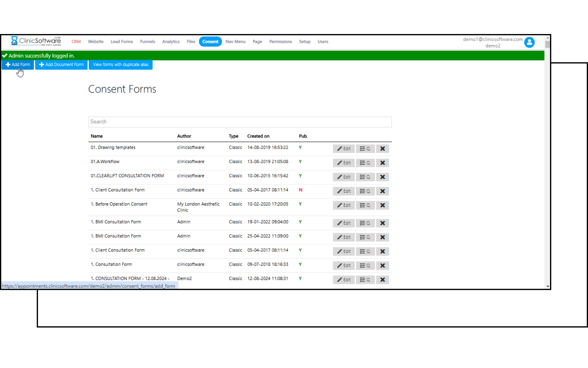Open the Permissions navigation item

tap(280, 42)
